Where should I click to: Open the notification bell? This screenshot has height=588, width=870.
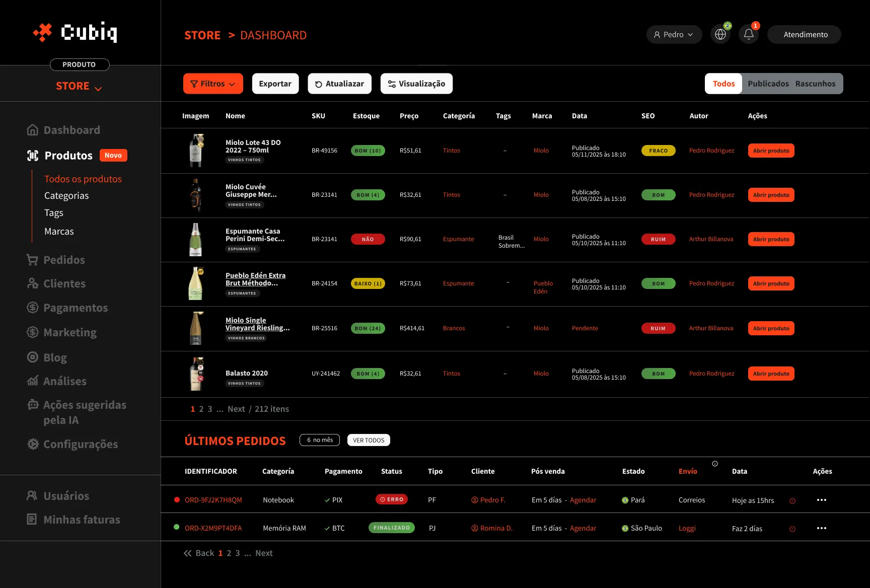pyautogui.click(x=749, y=34)
